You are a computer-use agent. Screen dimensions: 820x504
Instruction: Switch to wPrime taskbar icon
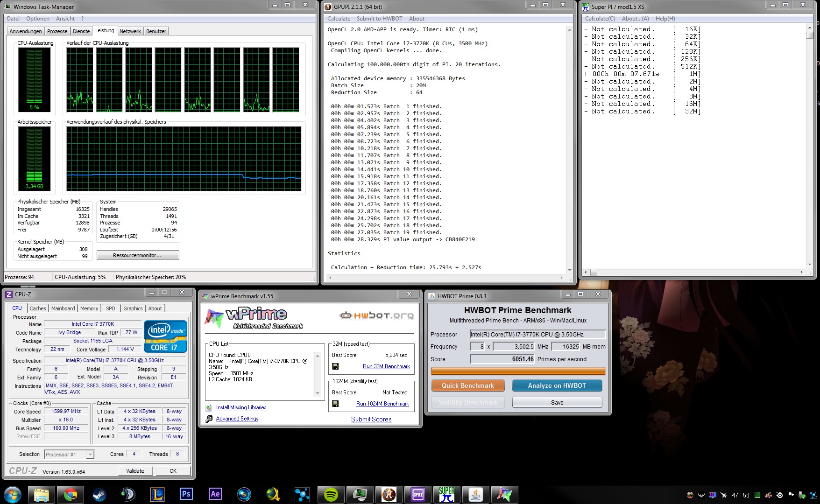point(504,494)
